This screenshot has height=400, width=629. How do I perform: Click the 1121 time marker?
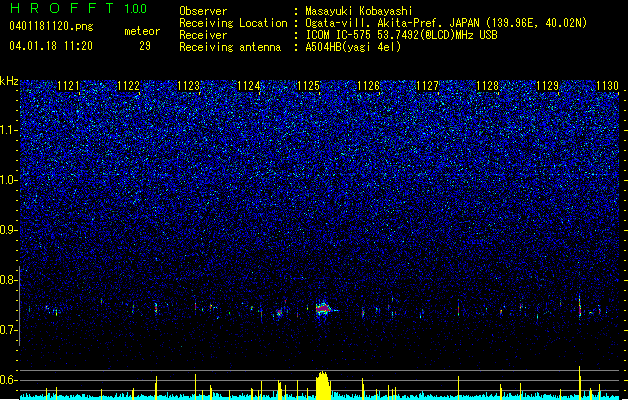tap(69, 86)
